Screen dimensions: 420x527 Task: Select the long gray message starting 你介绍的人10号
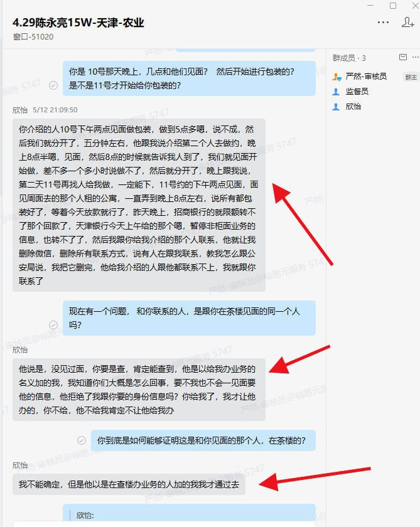(x=139, y=205)
